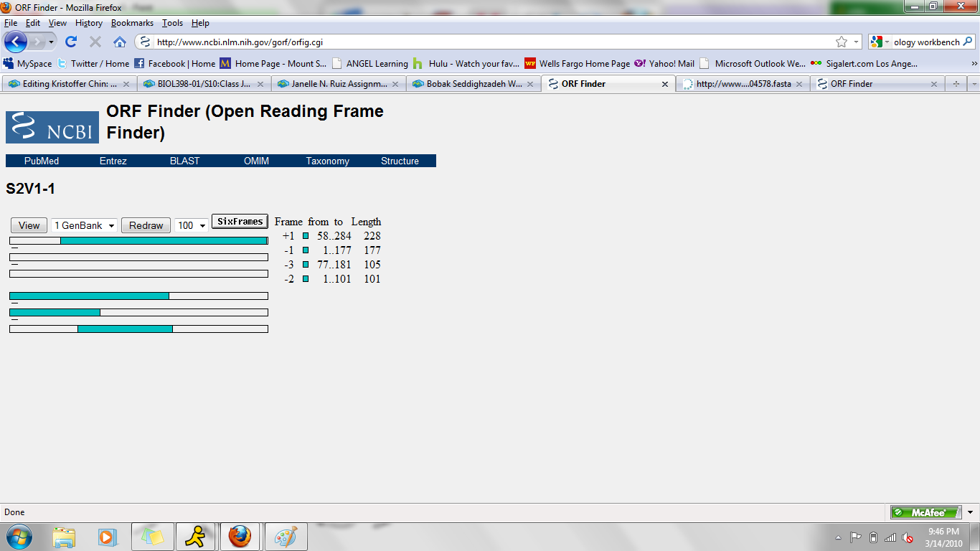Image resolution: width=980 pixels, height=551 pixels.
Task: Select the -3 frame square marker
Action: click(x=306, y=265)
